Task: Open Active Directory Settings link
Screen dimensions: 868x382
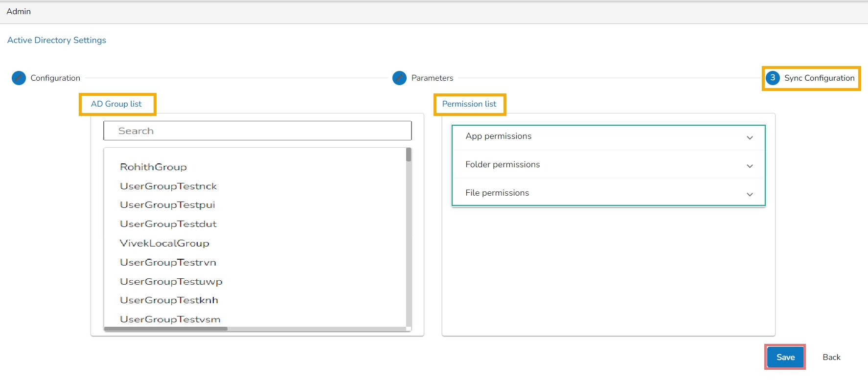Action: 57,40
